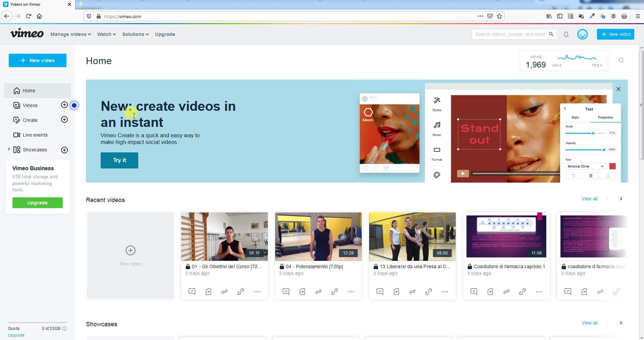644x340 pixels.
Task: Bookmark this page with star icon
Action: 500,16
